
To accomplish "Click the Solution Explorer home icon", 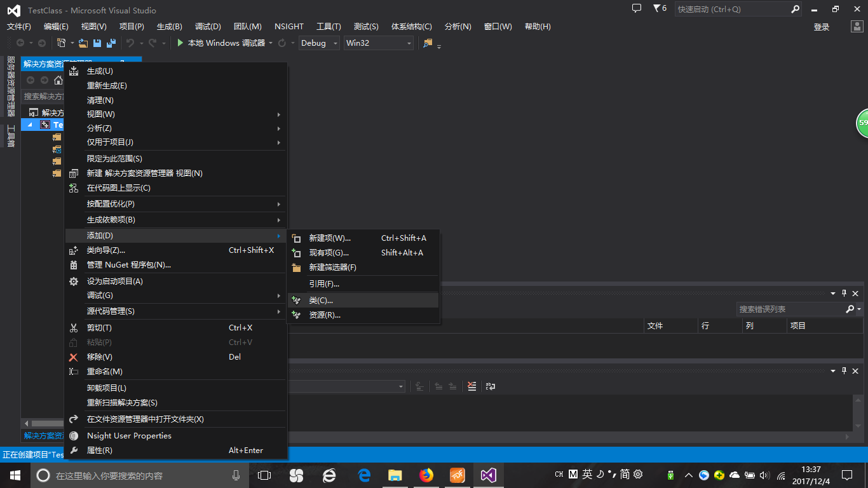I will click(58, 80).
